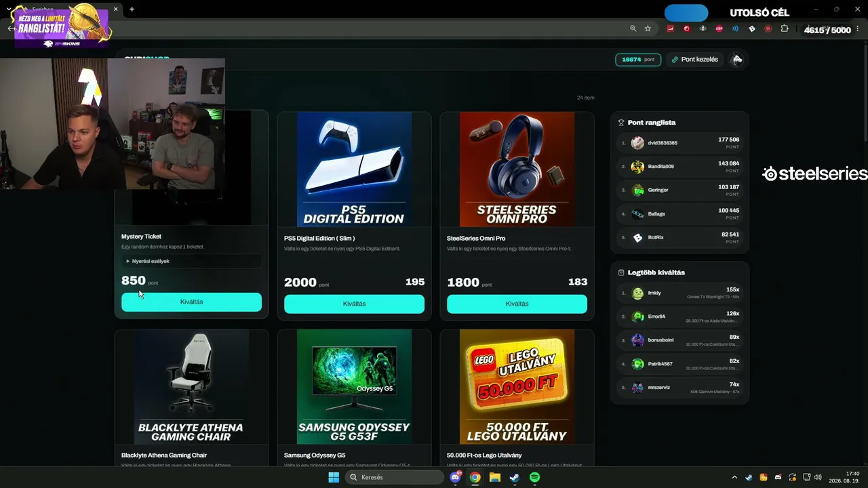Viewport: 868px width, 488px height.
Task: Select Bandita009 in the points leaderboard
Action: coord(680,167)
